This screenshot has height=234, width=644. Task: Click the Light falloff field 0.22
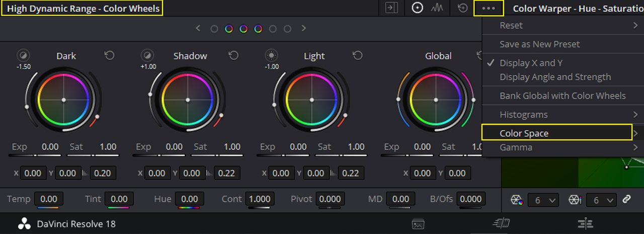click(x=351, y=173)
